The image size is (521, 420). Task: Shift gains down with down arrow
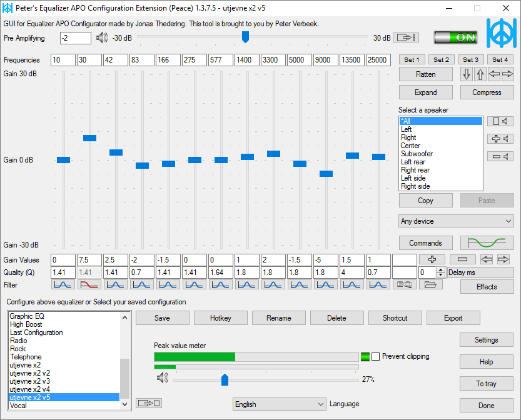467,74
